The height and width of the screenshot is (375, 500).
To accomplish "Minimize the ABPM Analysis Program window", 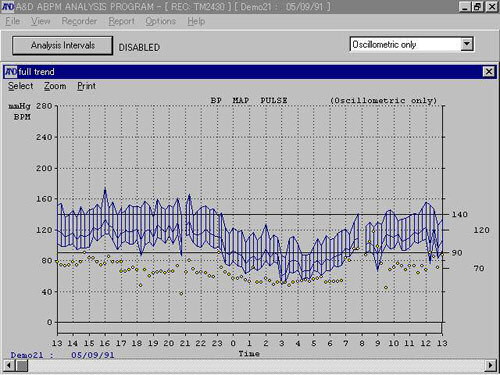I will (x=464, y=6).
